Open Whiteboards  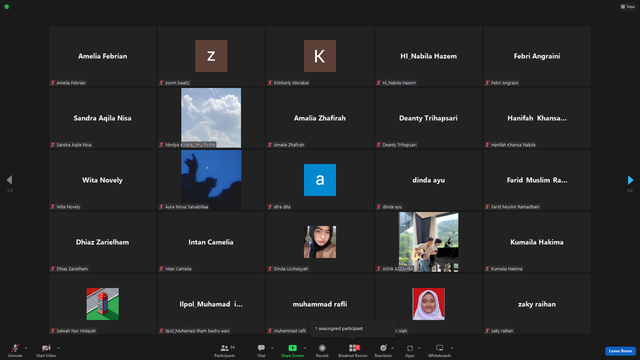(x=440, y=350)
